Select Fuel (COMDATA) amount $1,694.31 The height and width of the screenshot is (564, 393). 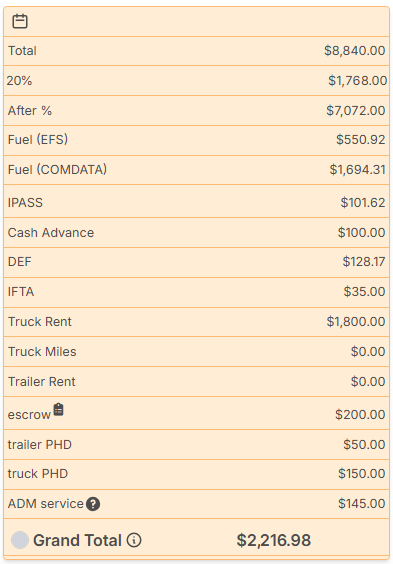pyautogui.click(x=357, y=169)
